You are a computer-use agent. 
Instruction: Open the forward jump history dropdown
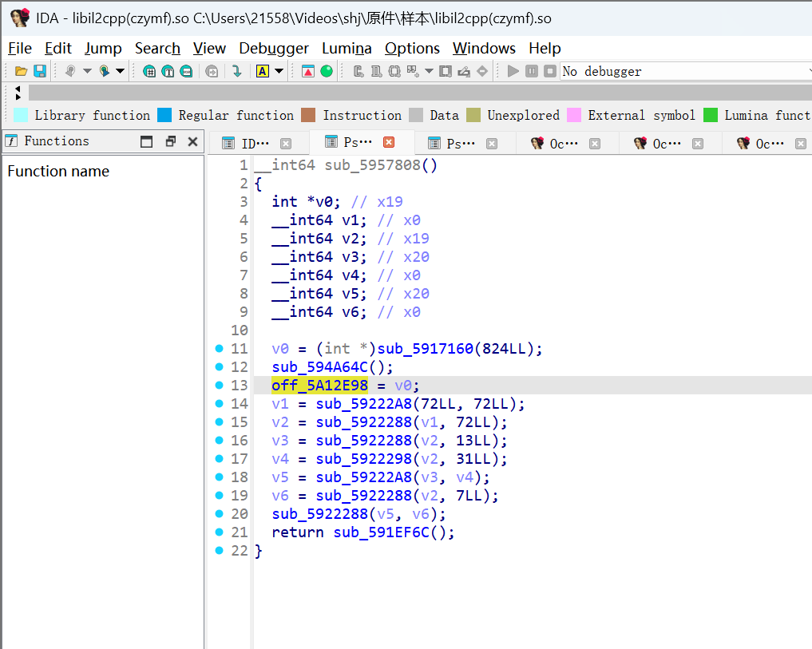coord(120,71)
